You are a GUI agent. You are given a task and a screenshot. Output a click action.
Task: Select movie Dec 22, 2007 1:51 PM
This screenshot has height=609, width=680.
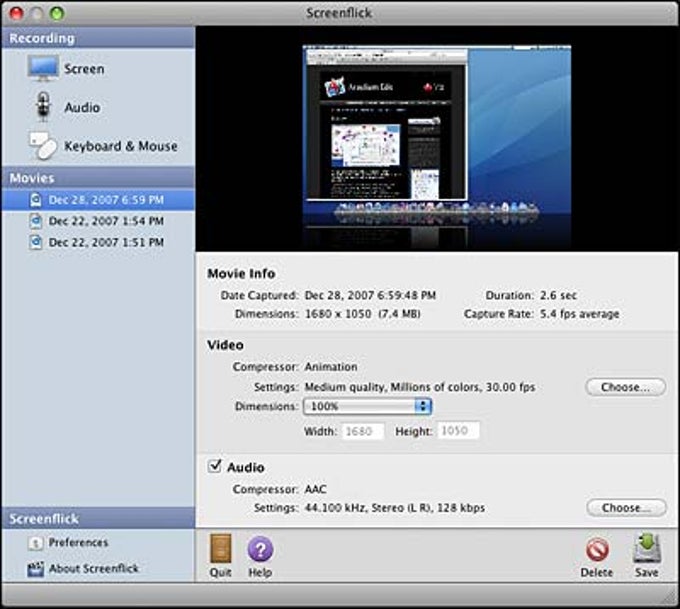tap(98, 242)
